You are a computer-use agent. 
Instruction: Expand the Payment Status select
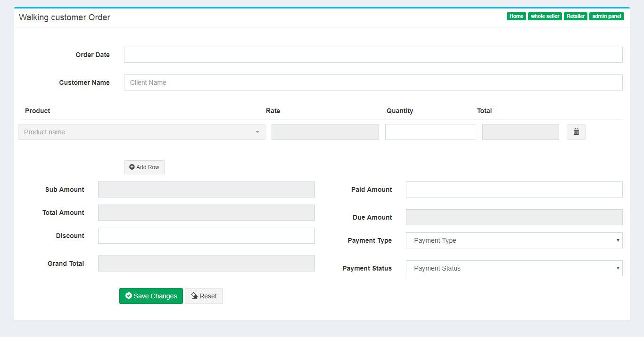[514, 268]
